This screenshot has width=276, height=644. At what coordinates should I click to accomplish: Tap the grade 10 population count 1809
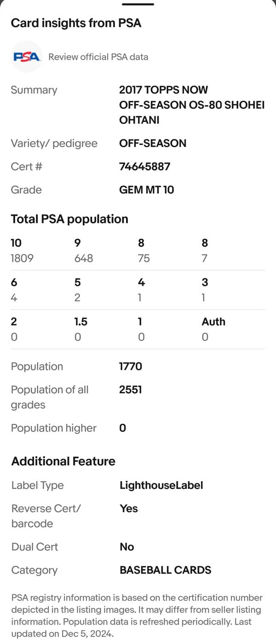click(22, 259)
